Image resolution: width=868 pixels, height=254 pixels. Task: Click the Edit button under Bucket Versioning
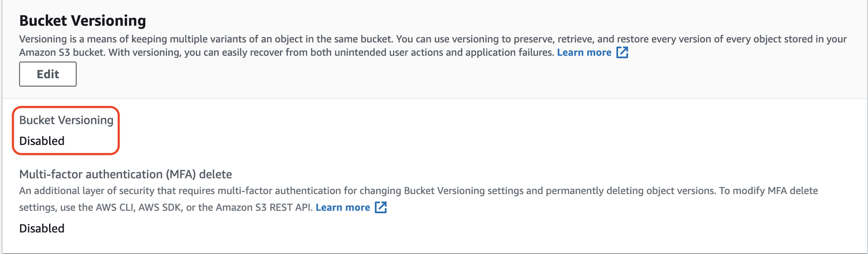pos(48,74)
